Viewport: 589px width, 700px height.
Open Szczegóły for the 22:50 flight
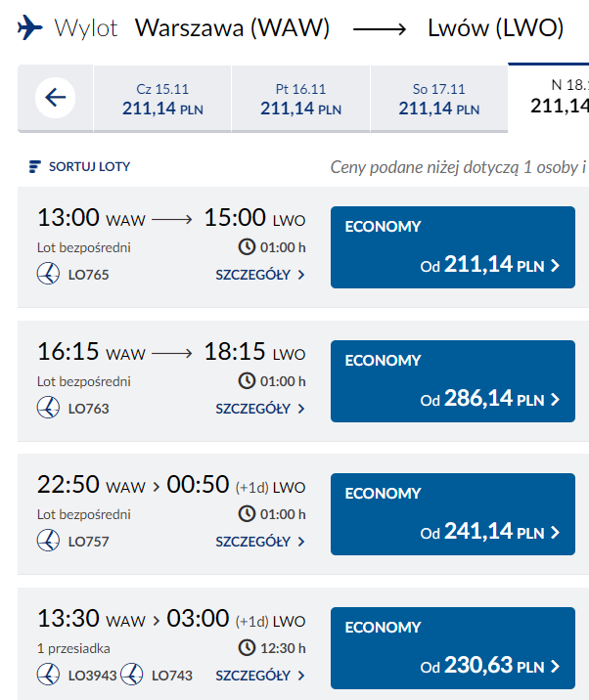pyautogui.click(x=259, y=541)
